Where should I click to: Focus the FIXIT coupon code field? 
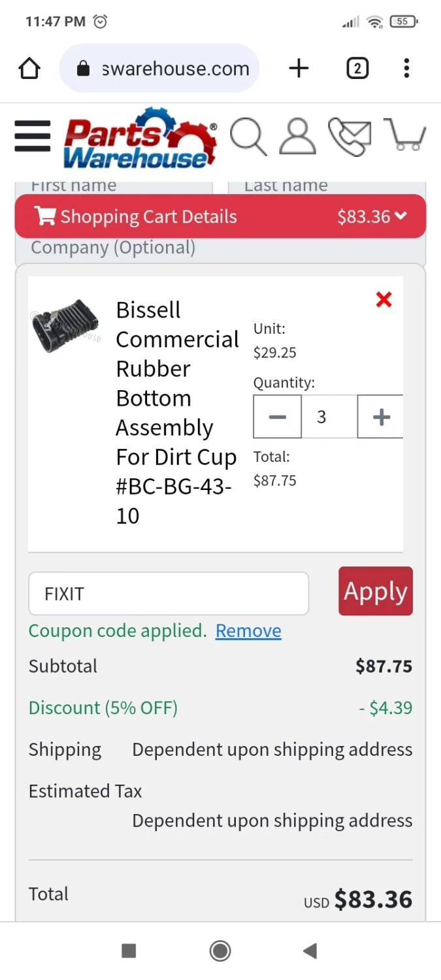coord(168,594)
